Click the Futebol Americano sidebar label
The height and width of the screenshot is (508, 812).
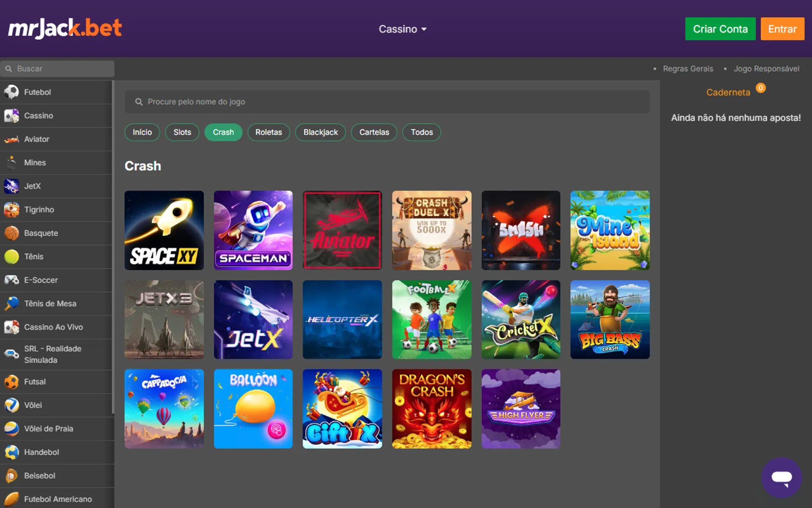point(58,499)
